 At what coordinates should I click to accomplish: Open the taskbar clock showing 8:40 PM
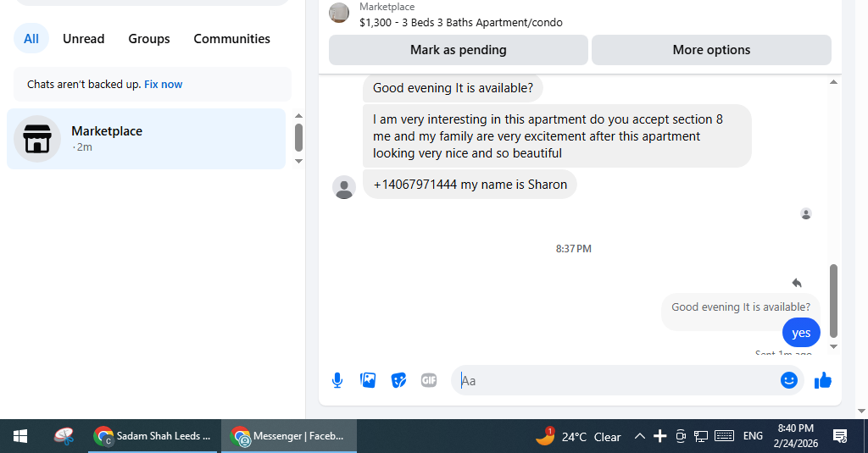click(x=795, y=436)
